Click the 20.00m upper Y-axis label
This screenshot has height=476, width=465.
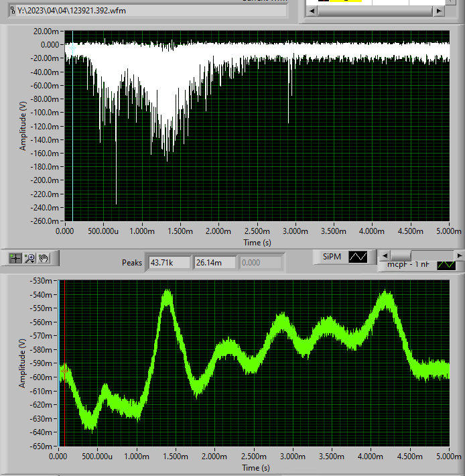[46, 32]
